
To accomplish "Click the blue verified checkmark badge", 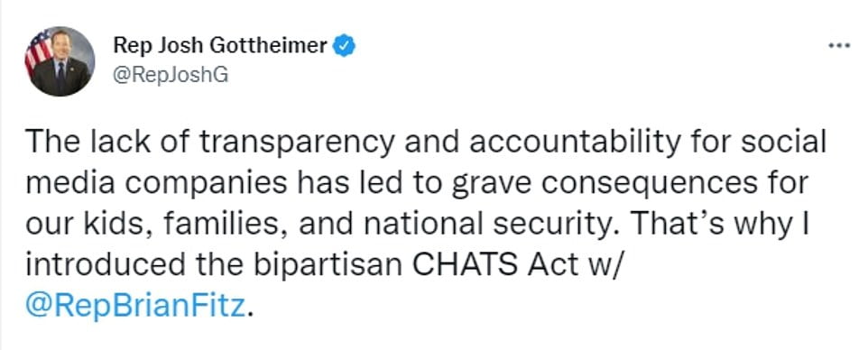I will [344, 46].
